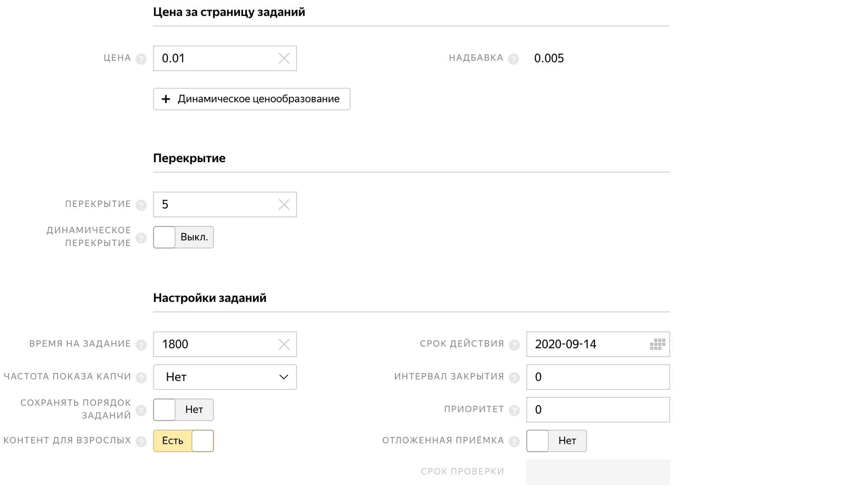Click help icon beside Интервал закрытия

(514, 378)
